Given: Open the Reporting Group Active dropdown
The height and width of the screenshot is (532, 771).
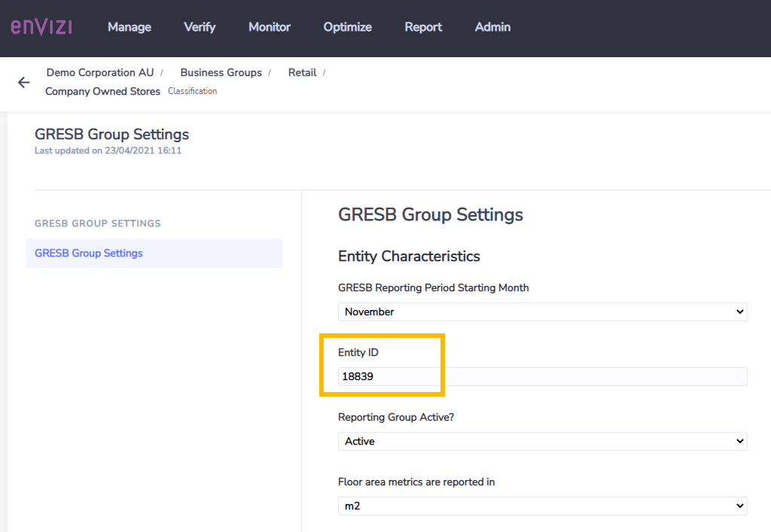Looking at the screenshot, I should point(543,441).
